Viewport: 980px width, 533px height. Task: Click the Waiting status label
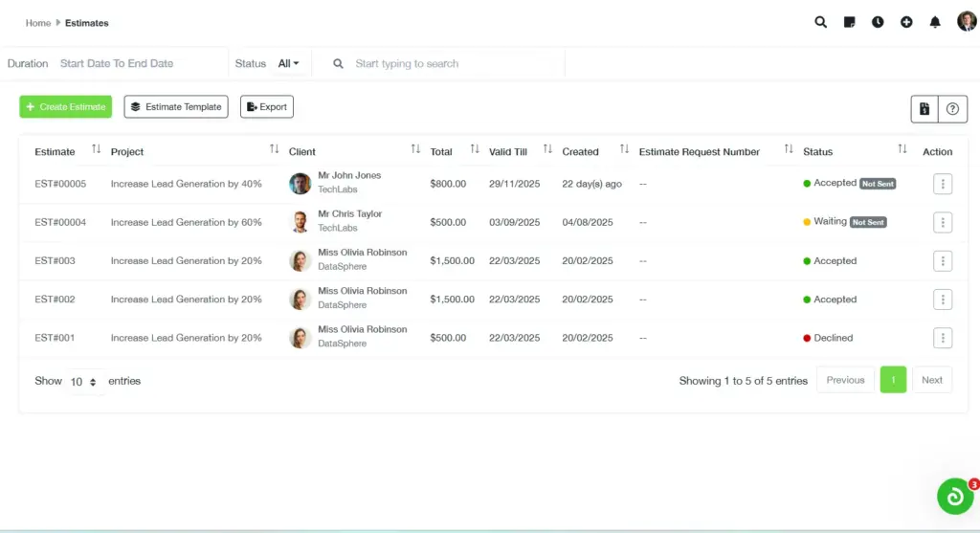point(830,221)
